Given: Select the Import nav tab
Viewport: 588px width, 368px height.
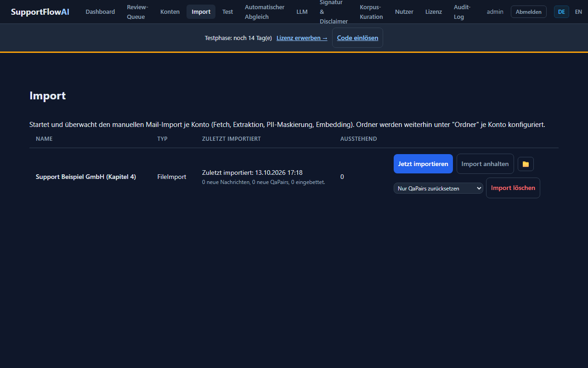Looking at the screenshot, I should [x=201, y=12].
